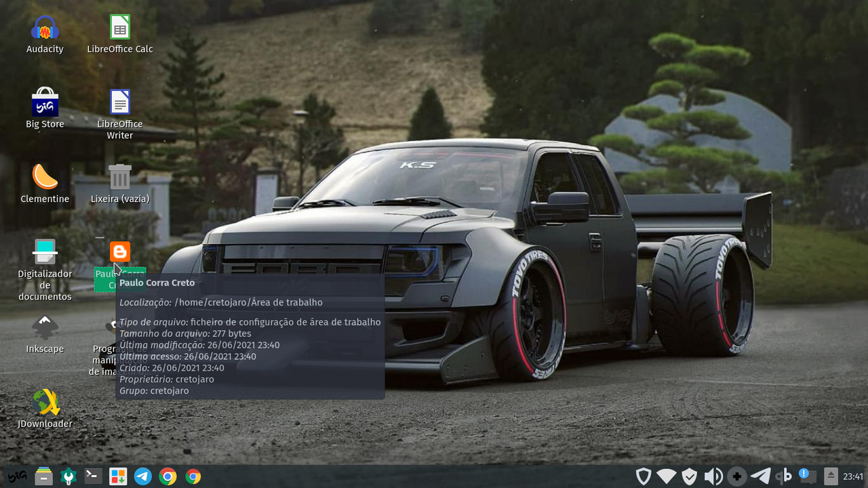The image size is (868, 488).
Task: Open the terminal from the taskbar
Action: click(93, 476)
